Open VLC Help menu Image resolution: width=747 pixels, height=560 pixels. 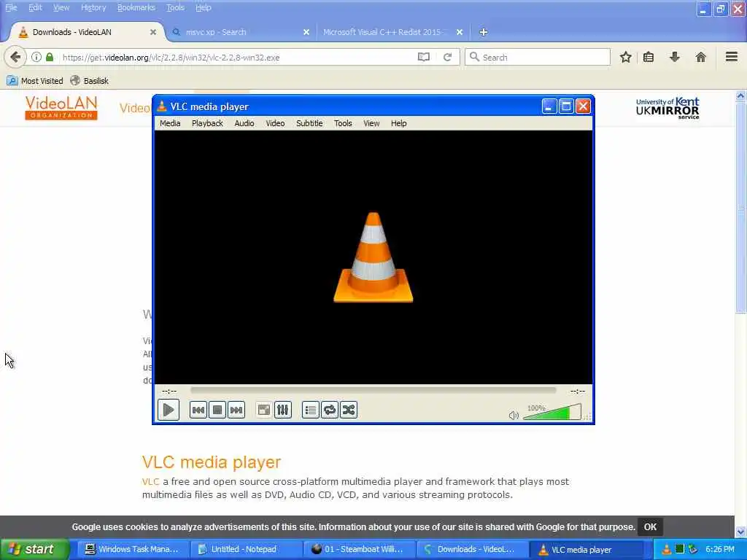coord(399,123)
